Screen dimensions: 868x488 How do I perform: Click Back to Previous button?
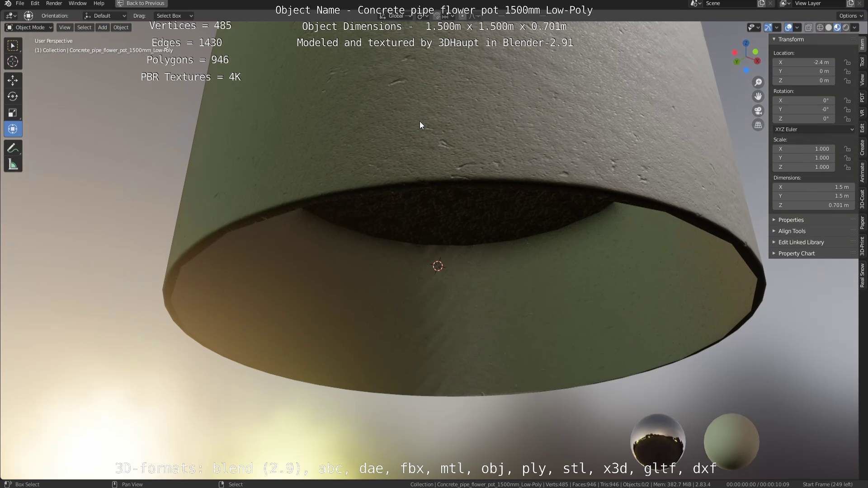141,3
